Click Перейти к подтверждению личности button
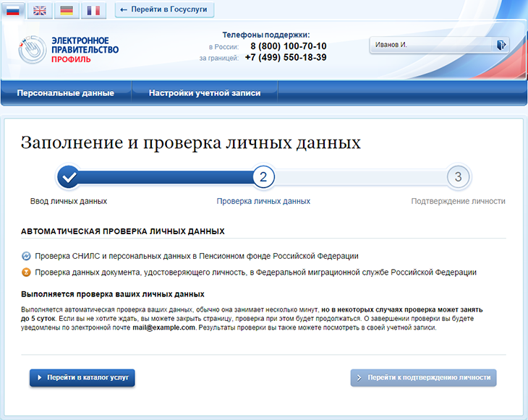Screen dimensions: 528x420 pyautogui.click(x=424, y=377)
